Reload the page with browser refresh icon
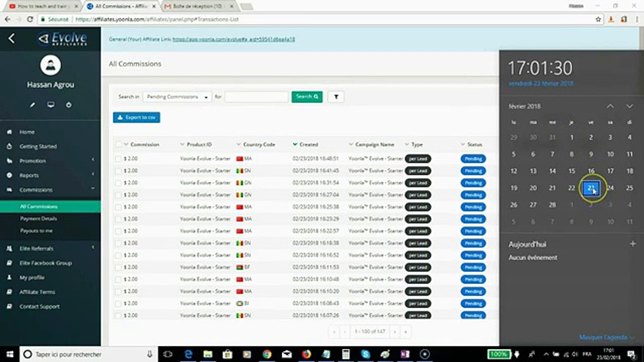This screenshot has height=362, width=644. [30, 19]
